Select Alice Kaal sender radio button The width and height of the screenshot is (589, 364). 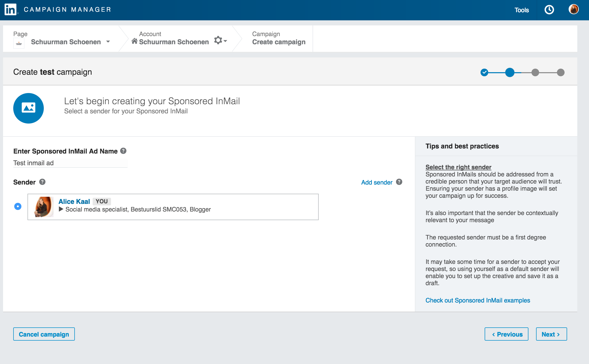click(18, 206)
